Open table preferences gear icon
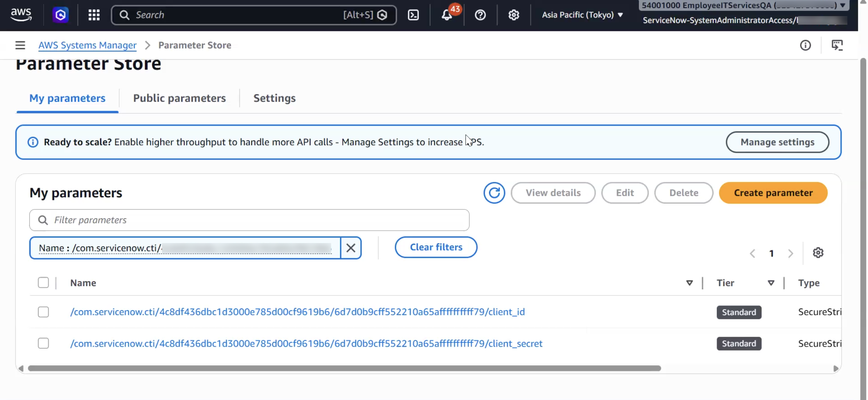 tap(818, 253)
